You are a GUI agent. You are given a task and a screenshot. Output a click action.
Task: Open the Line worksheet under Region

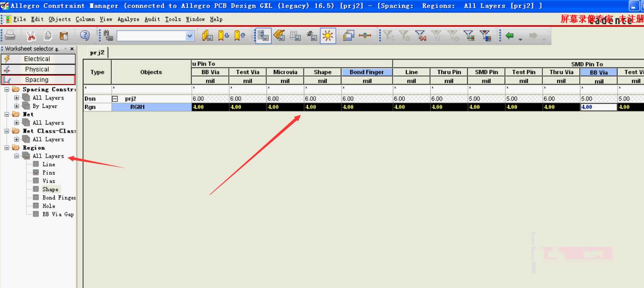[49, 164]
